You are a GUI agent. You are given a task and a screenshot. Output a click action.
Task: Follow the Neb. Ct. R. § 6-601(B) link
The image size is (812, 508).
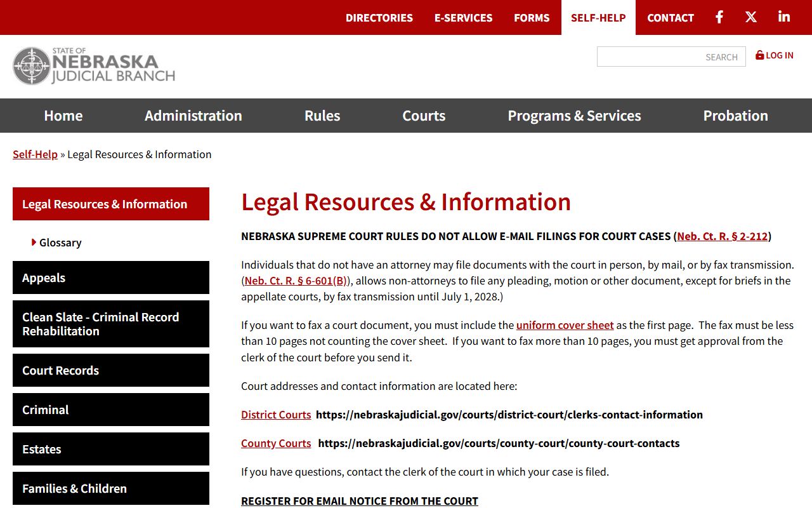[x=296, y=281]
